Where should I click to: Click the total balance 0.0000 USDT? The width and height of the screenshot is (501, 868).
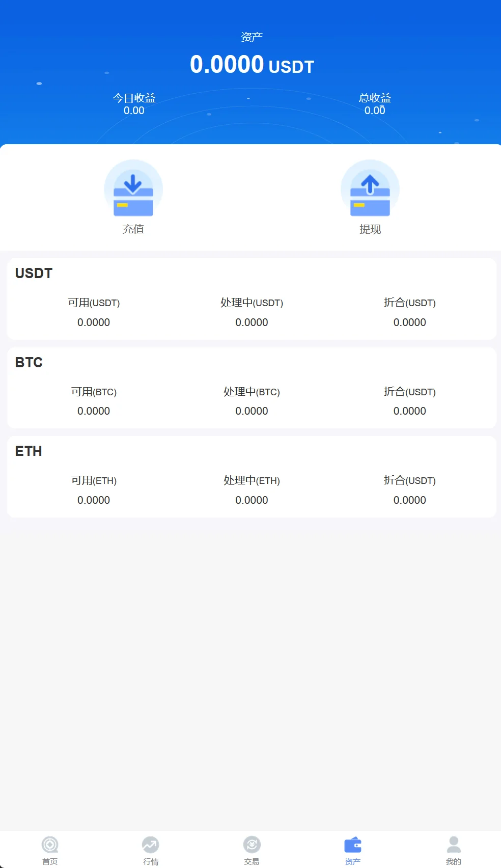point(252,65)
